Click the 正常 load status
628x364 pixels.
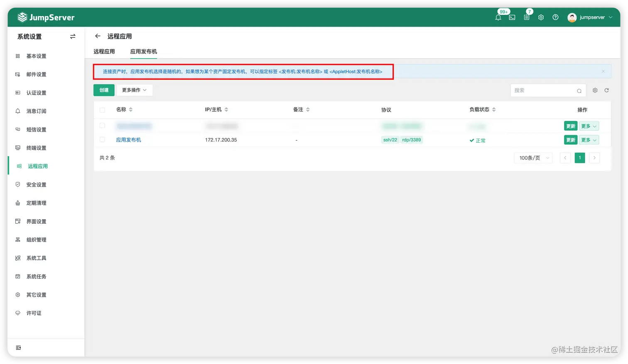[478, 140]
